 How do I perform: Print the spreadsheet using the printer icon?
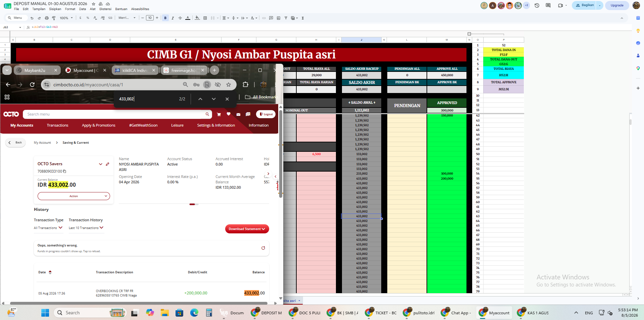(47, 18)
